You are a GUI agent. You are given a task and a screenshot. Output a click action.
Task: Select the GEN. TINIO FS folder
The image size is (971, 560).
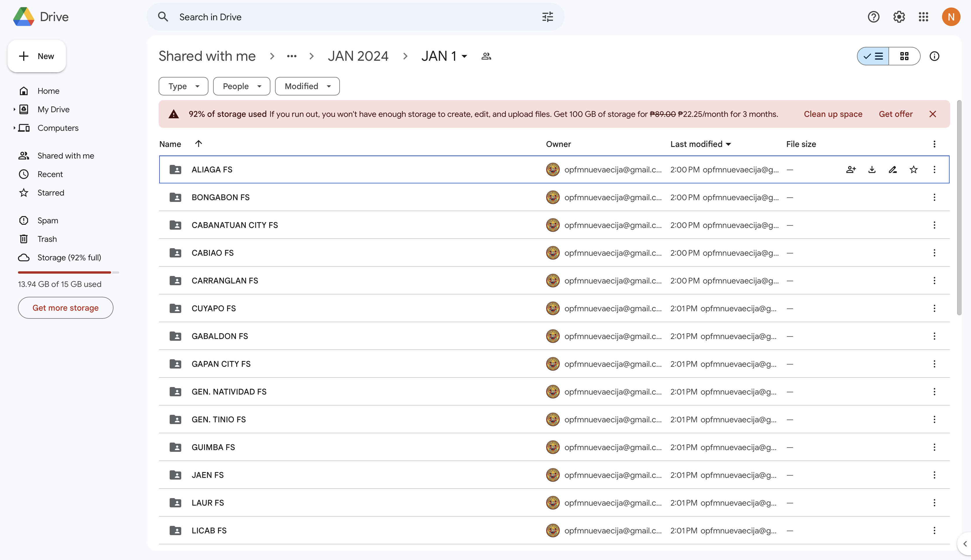point(554,419)
